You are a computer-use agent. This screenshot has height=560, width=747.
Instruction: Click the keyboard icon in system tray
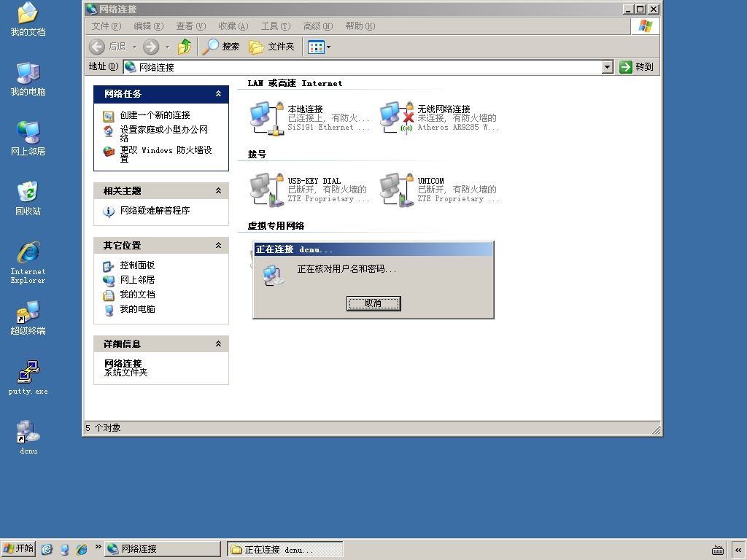(x=718, y=550)
